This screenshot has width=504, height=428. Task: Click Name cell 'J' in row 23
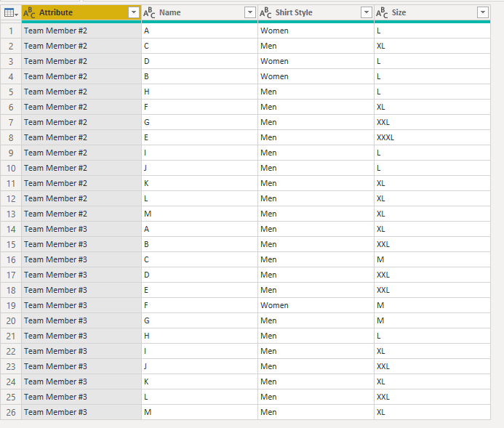[199, 366]
